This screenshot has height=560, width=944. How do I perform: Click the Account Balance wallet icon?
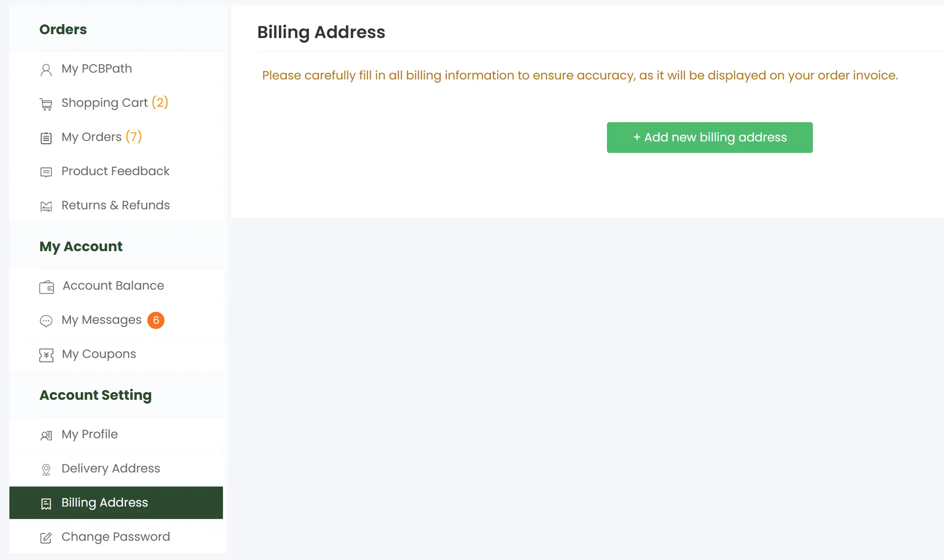coord(47,287)
